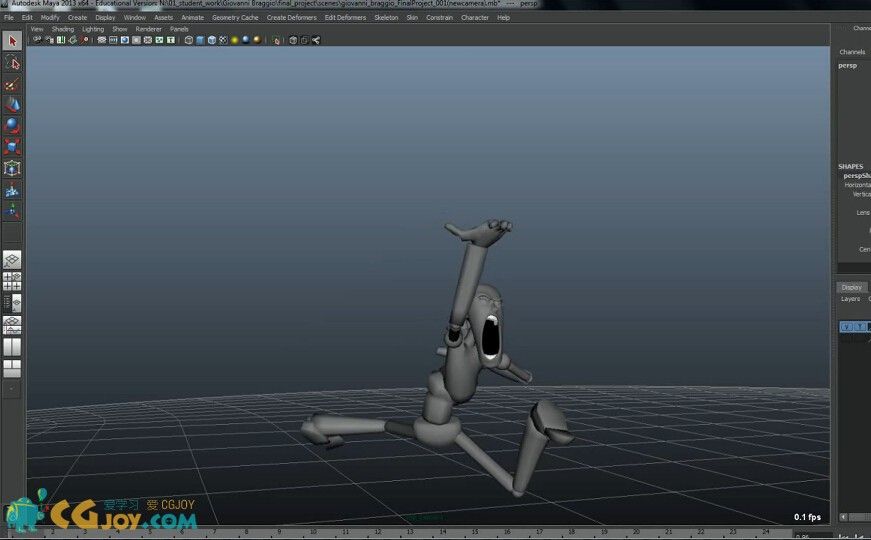Open the Modify menu
This screenshot has height=540, width=871.
[x=50, y=17]
